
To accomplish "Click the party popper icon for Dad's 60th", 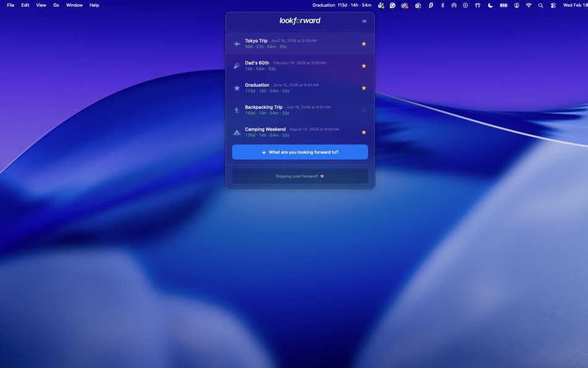I will tap(236, 65).
